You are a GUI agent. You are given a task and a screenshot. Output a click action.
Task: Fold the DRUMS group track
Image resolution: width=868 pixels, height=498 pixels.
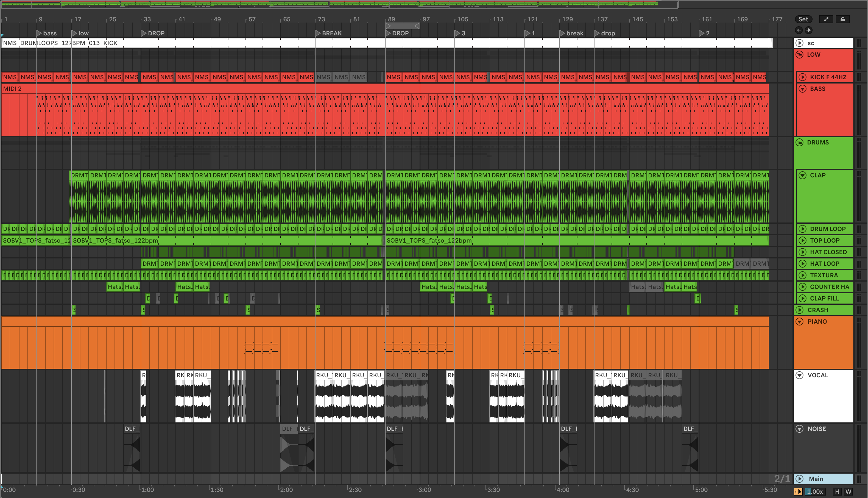[799, 142]
